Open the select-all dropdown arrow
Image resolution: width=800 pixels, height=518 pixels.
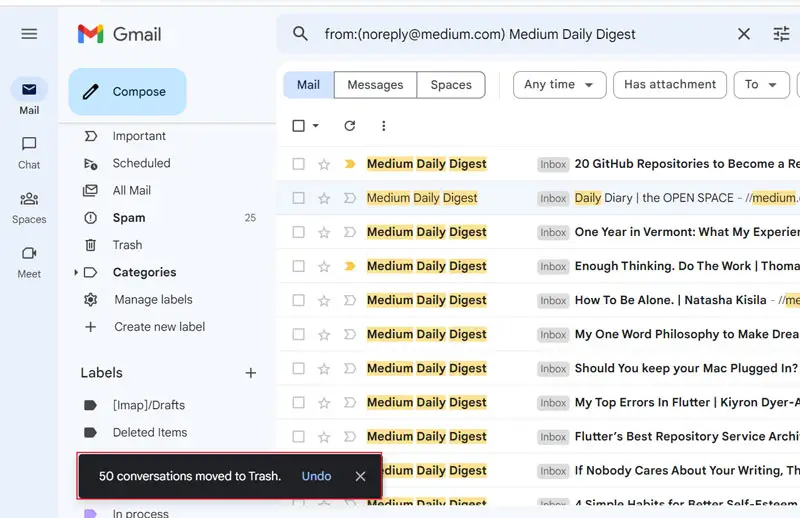(316, 126)
